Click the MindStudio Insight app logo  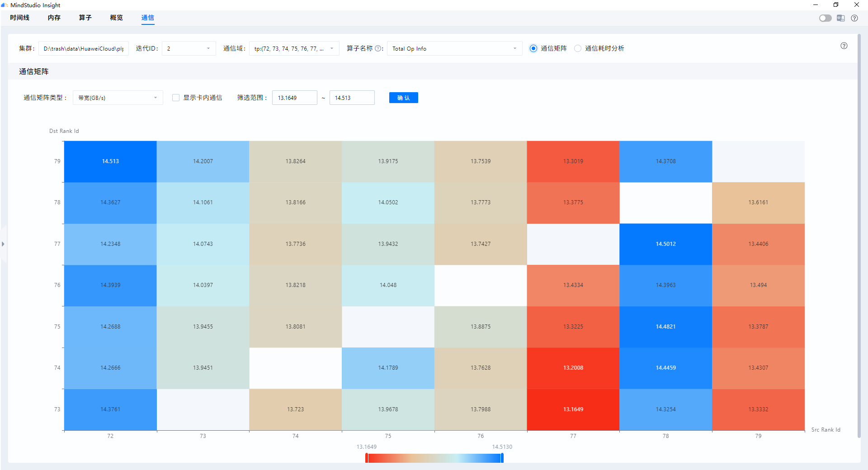tap(5, 5)
